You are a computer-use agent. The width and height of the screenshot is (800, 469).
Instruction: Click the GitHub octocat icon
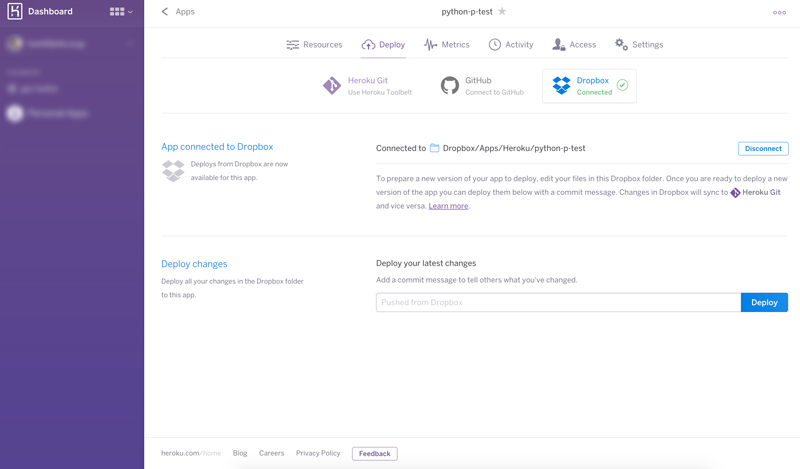[x=449, y=85]
